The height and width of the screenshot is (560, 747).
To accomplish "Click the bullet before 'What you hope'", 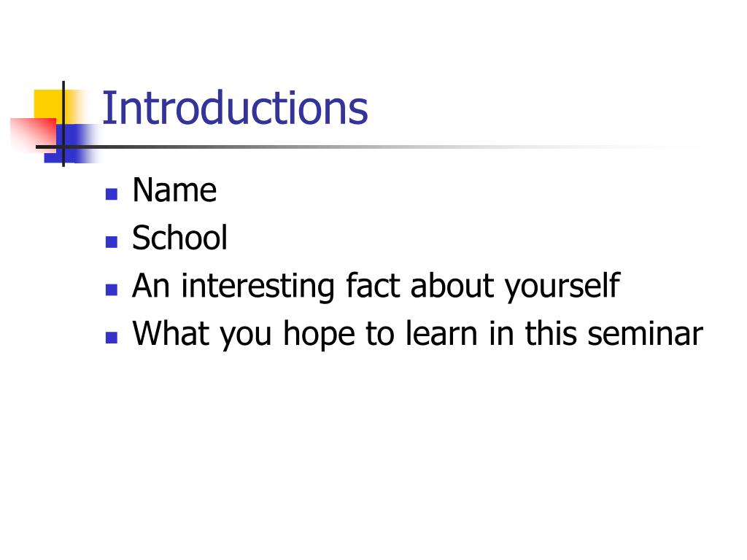I will point(112,338).
